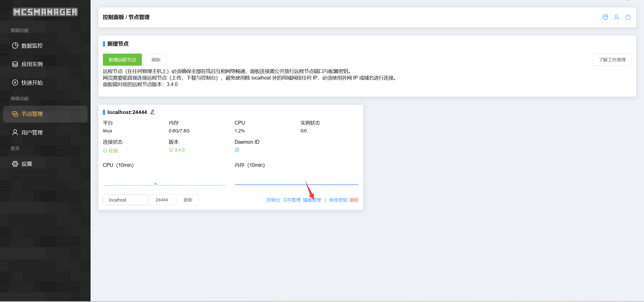The image size is (644, 302).
Task: Open the user profile icon
Action: (617, 17)
